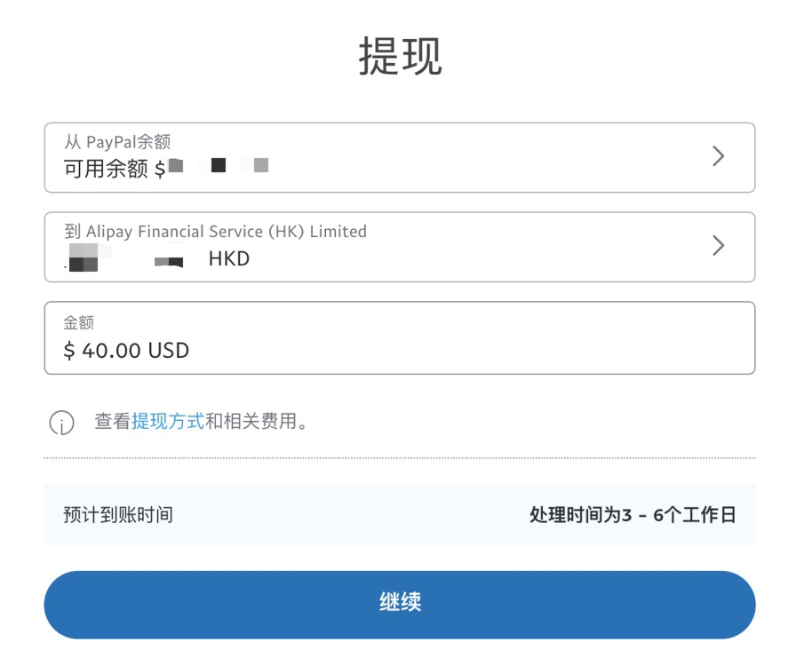Click the 金额 amount input field
This screenshot has width=812, height=666.
tap(400, 338)
